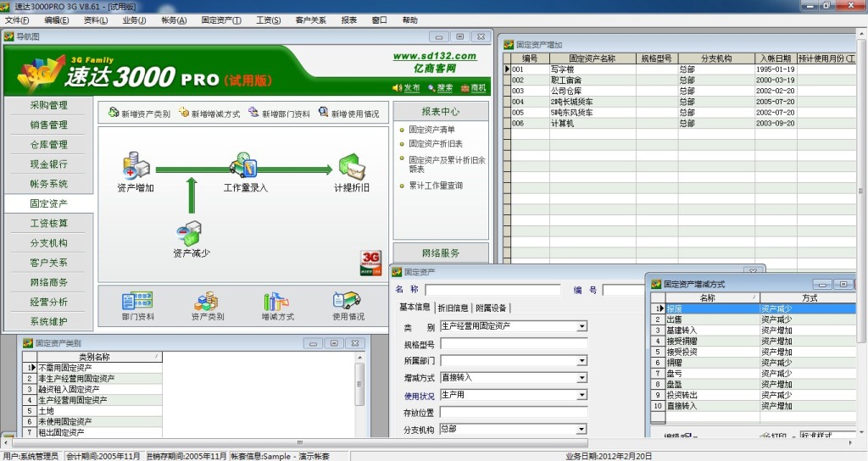
Task: Open the 固定资产折旧表 report link
Action: point(436,144)
